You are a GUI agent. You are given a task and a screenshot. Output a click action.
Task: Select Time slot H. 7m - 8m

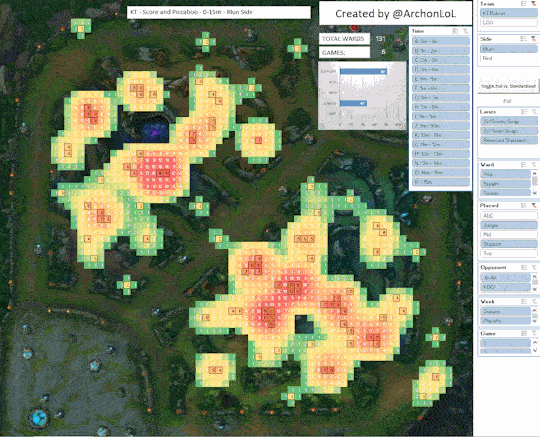(441, 107)
